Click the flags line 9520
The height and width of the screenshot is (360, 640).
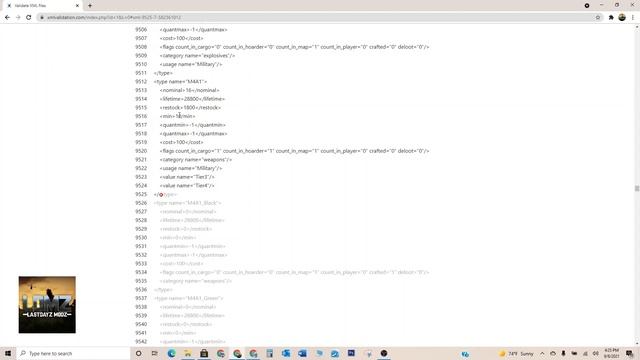tap(294, 151)
